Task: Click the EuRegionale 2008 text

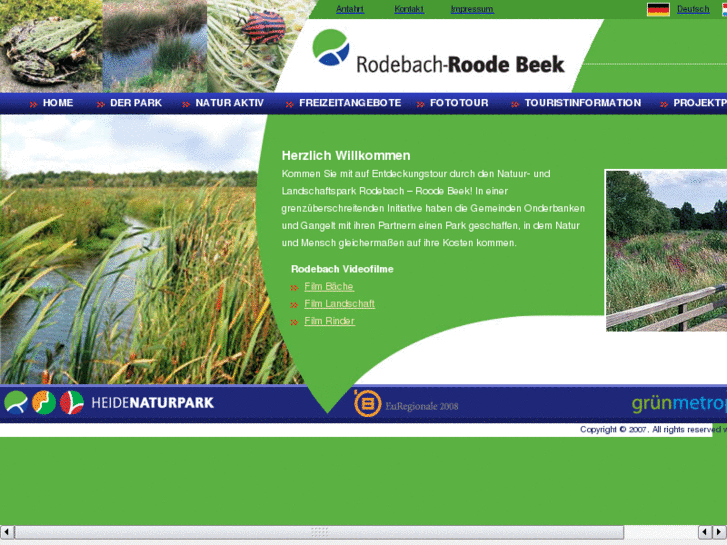Action: click(421, 406)
